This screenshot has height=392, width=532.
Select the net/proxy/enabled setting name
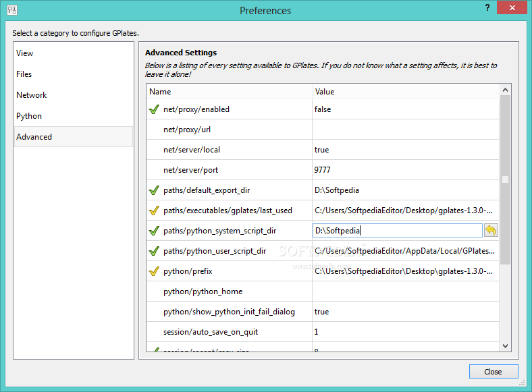coord(196,109)
